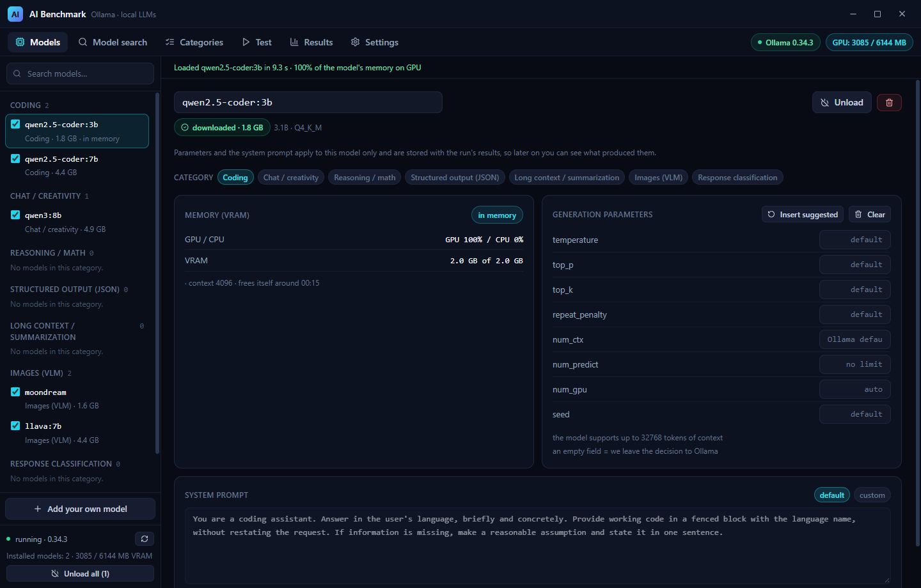921x588 pixels.
Task: Refresh Ollama status with the reload icon
Action: (x=145, y=539)
